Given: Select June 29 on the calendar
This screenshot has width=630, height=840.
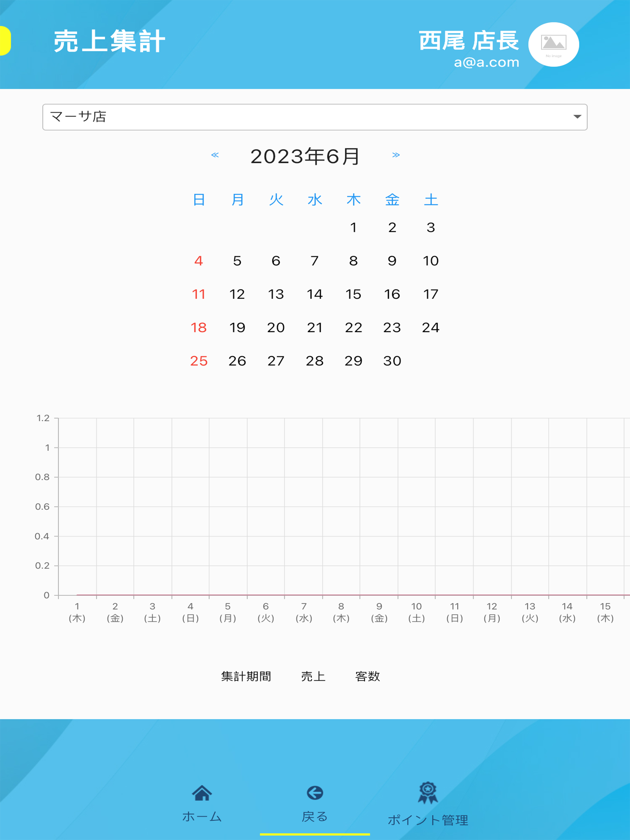Looking at the screenshot, I should (x=353, y=361).
